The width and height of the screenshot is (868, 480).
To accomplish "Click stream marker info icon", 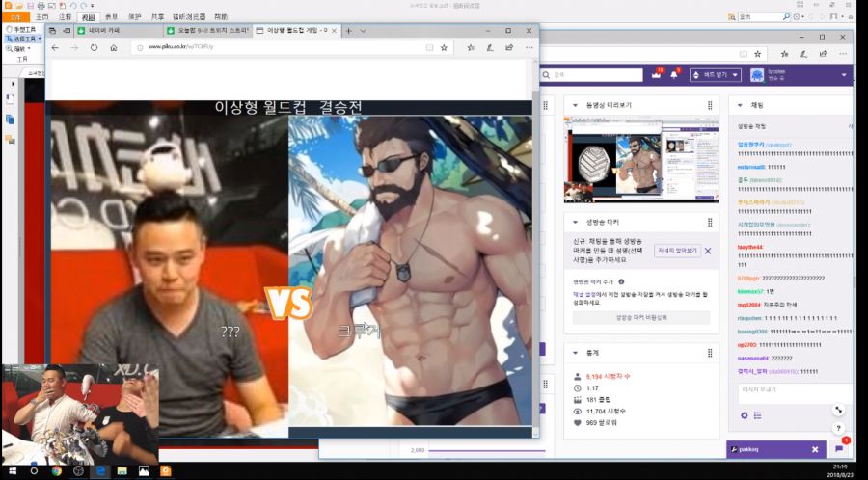I will [x=621, y=282].
